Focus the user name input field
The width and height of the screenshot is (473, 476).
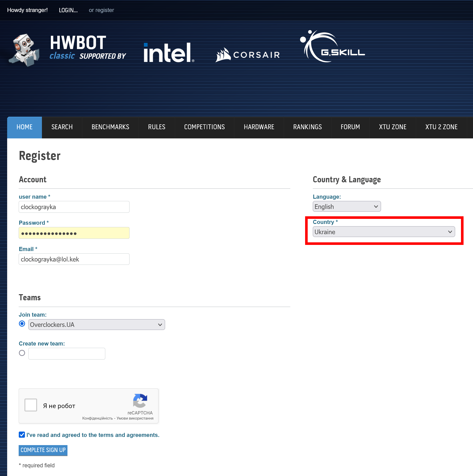(x=74, y=207)
